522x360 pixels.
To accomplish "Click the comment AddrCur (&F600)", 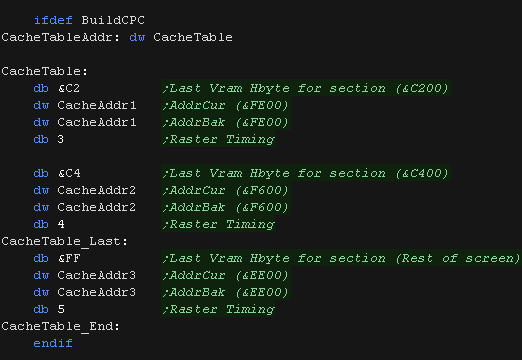I will [x=226, y=190].
